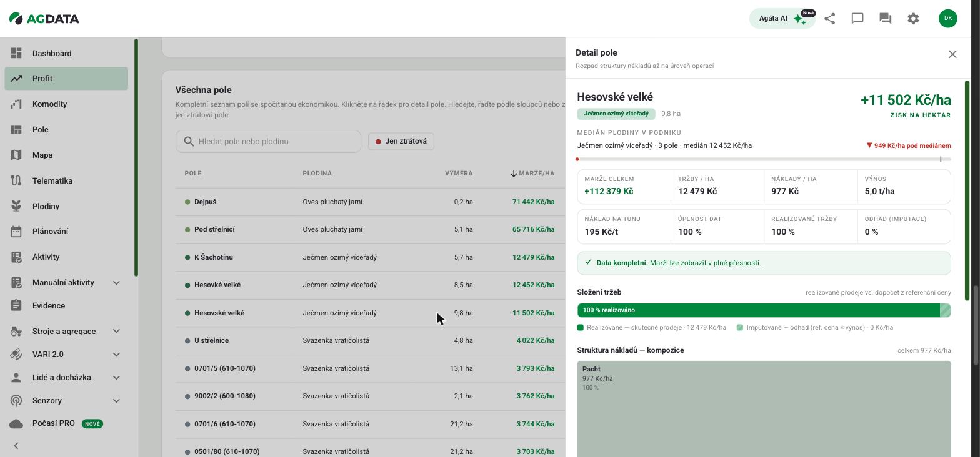
Task: Click the Plodiny plant icon
Action: (x=16, y=206)
